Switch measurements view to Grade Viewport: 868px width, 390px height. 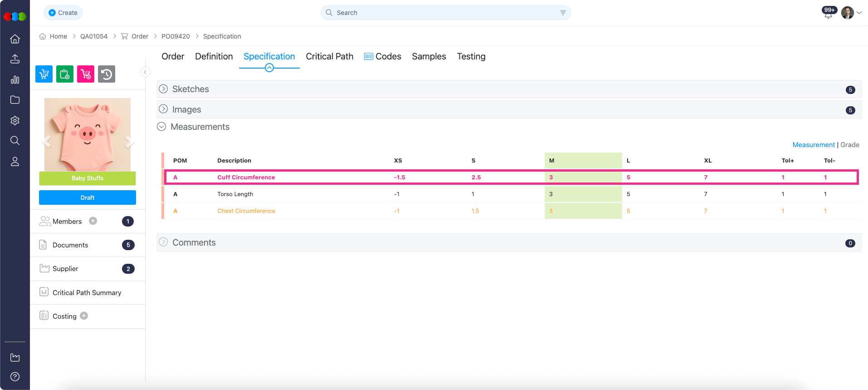pos(849,145)
